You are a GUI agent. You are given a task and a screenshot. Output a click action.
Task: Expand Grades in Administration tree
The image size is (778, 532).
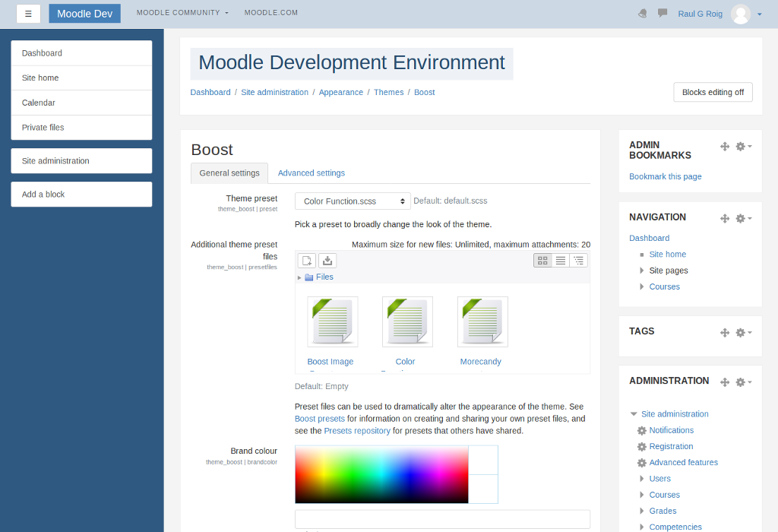point(641,511)
